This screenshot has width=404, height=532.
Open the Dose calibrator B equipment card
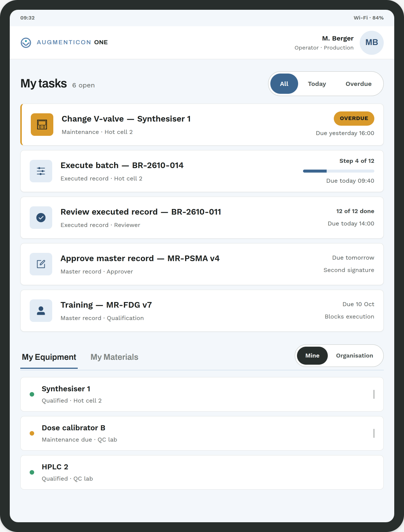pos(202,433)
